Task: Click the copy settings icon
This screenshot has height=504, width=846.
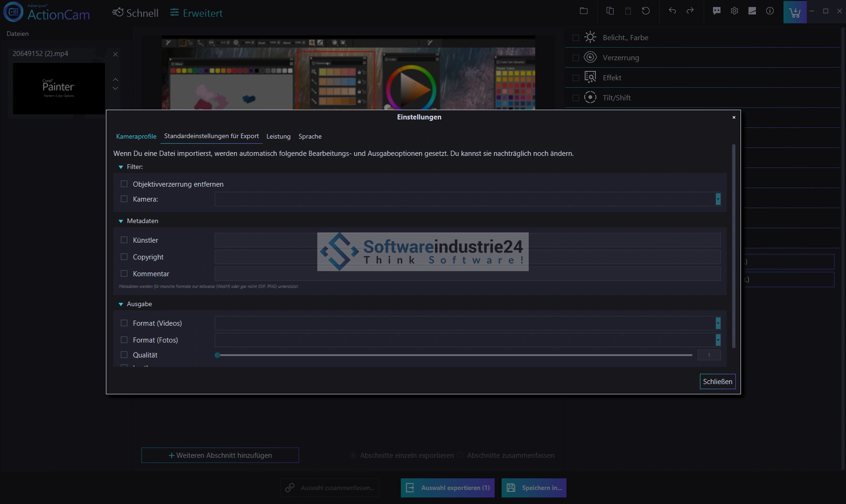Action: pyautogui.click(x=610, y=11)
